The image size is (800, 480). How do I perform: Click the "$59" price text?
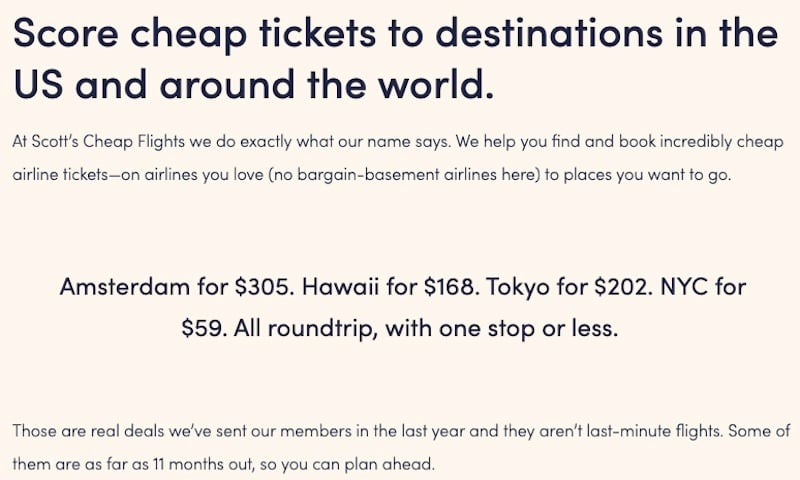[x=204, y=328]
